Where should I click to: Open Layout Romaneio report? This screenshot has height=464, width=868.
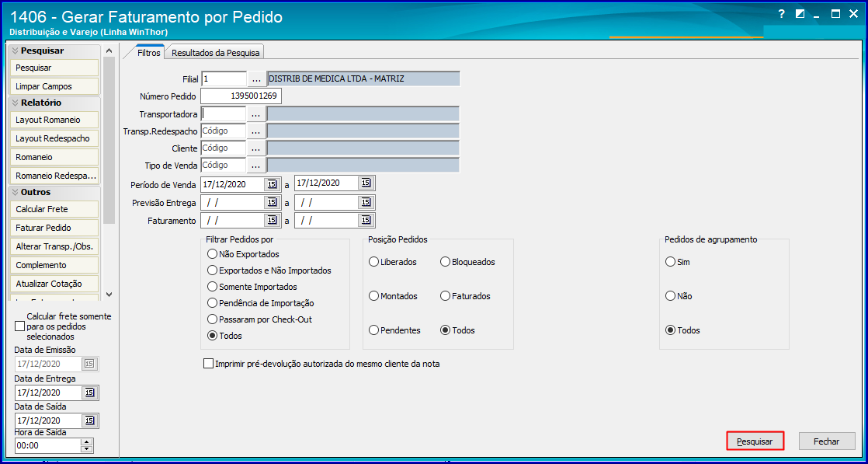[x=54, y=120]
